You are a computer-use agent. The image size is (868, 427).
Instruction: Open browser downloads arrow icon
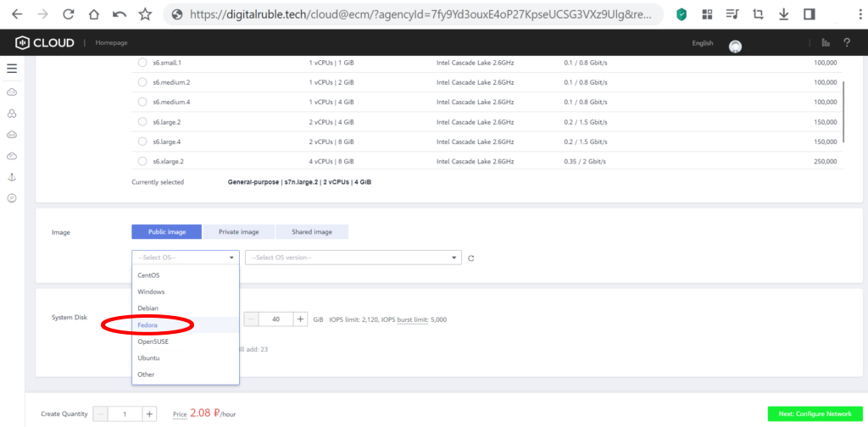pos(783,15)
